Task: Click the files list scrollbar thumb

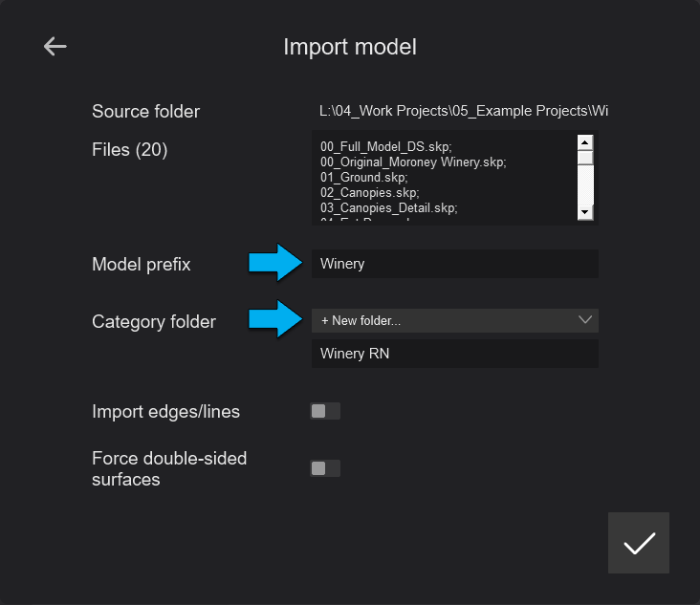Action: click(585, 158)
